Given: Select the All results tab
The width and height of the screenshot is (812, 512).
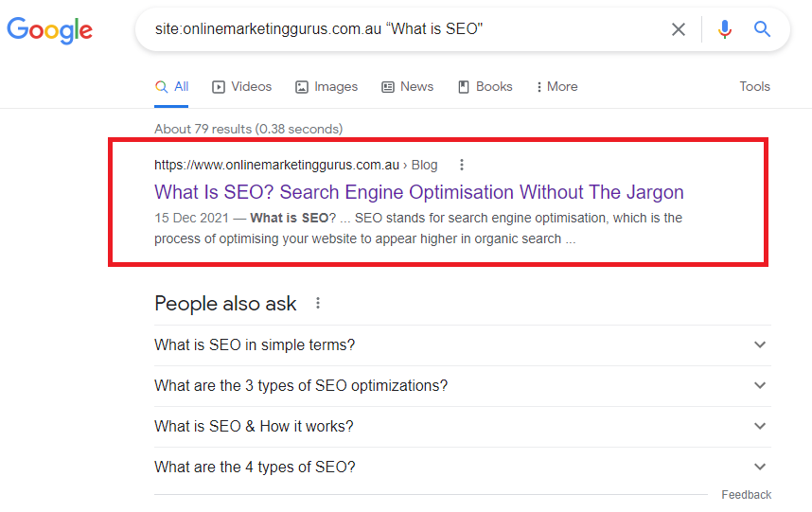Looking at the screenshot, I should (171, 87).
